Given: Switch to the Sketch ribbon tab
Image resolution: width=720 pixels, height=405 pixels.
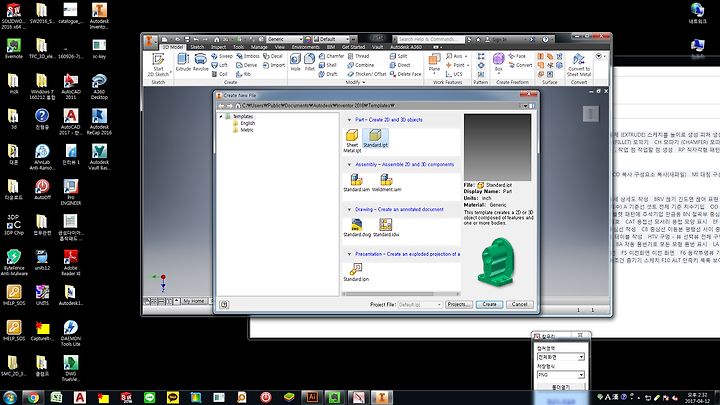Looking at the screenshot, I should [197, 47].
